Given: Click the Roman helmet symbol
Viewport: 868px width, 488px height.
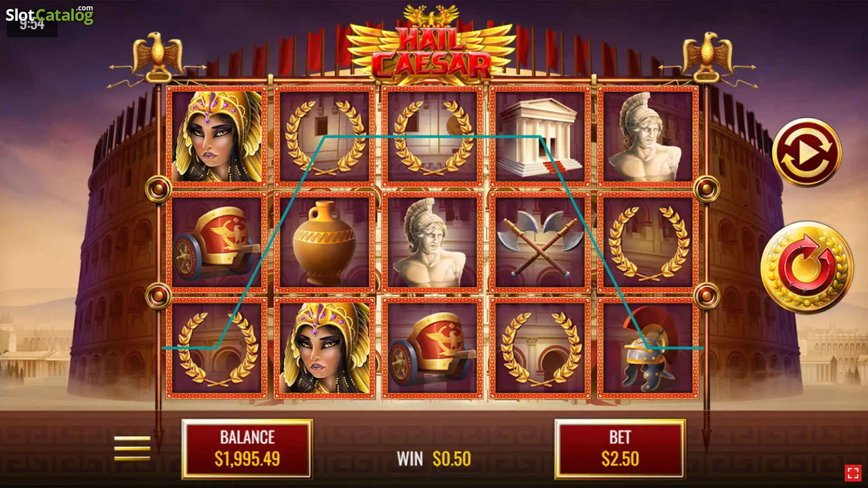Looking at the screenshot, I should (648, 348).
